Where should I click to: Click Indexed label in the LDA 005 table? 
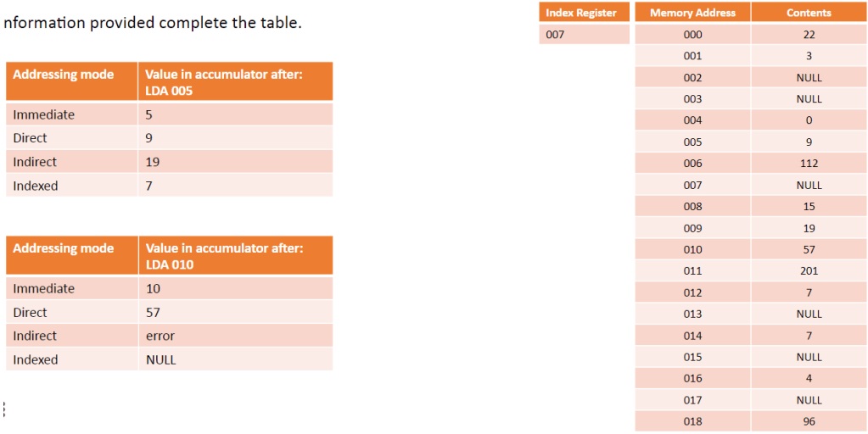[36, 186]
